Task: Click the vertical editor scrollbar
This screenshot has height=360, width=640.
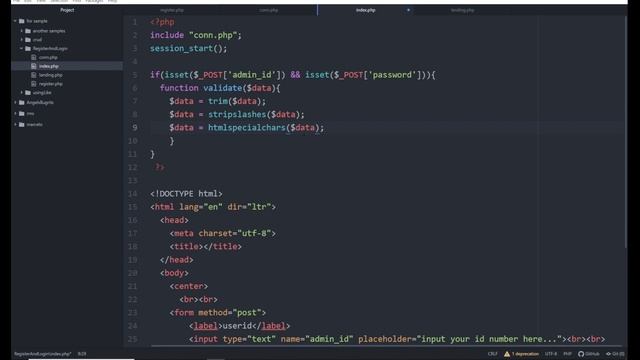Action: (625, 131)
